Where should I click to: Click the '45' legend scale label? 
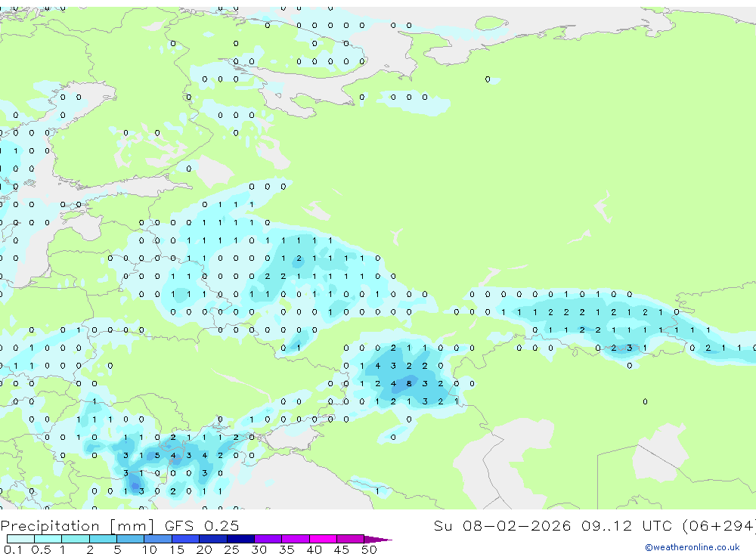pyautogui.click(x=342, y=549)
